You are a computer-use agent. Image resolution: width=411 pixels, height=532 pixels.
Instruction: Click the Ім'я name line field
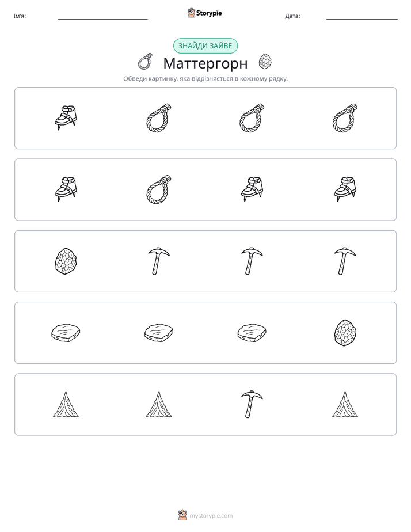102,16
